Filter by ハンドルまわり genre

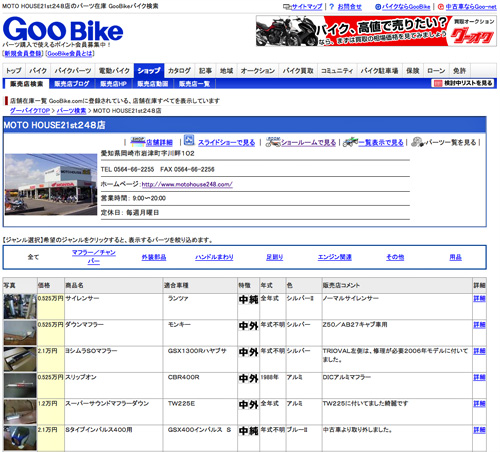214,257
